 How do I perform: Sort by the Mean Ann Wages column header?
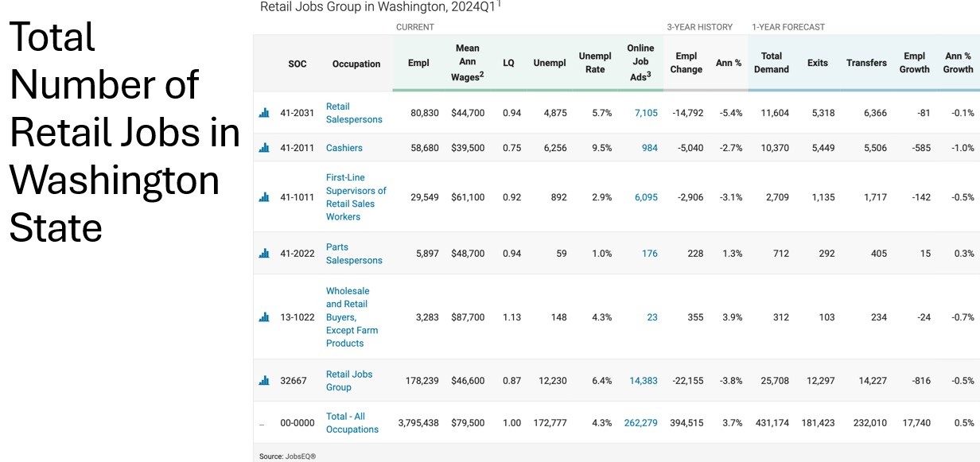468,63
